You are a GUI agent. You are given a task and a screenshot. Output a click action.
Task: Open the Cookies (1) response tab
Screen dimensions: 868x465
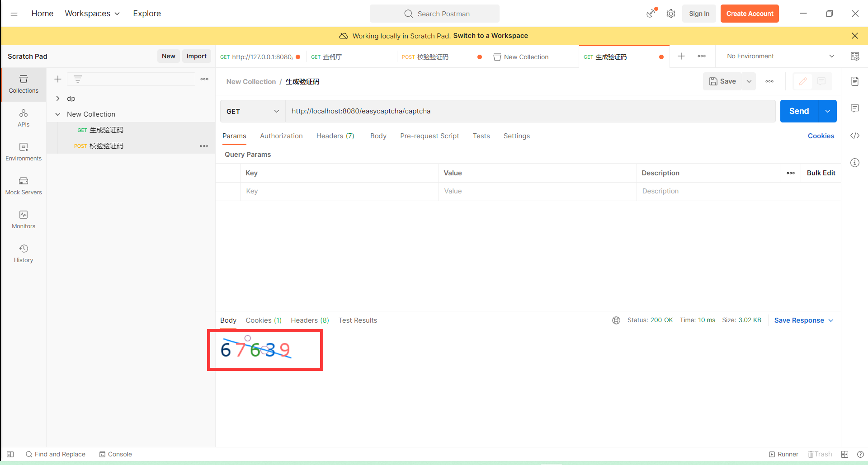[x=264, y=320]
